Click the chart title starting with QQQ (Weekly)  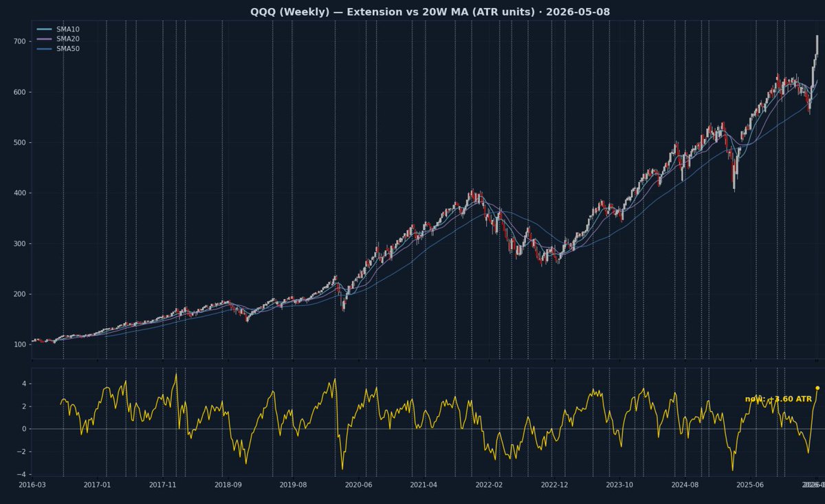(430, 12)
